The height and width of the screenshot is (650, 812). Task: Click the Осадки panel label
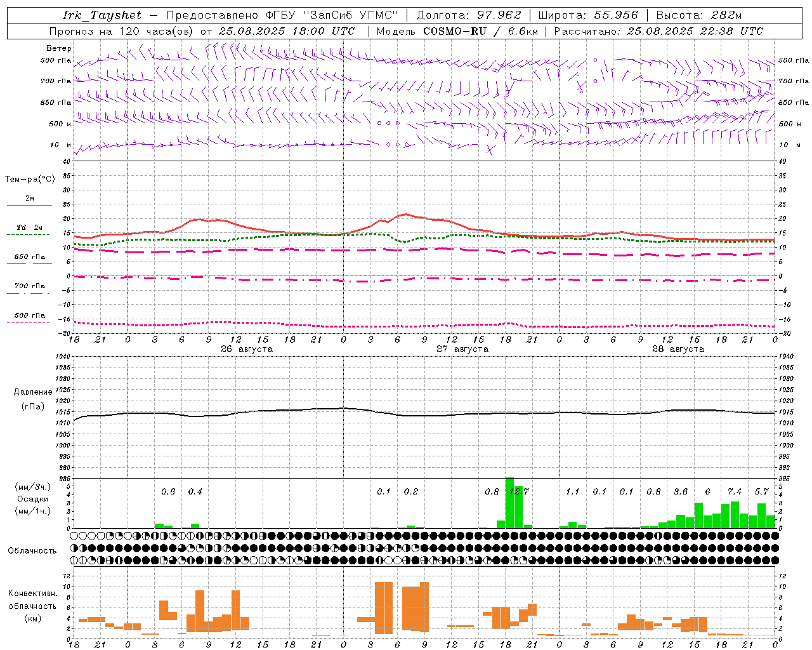(32, 499)
